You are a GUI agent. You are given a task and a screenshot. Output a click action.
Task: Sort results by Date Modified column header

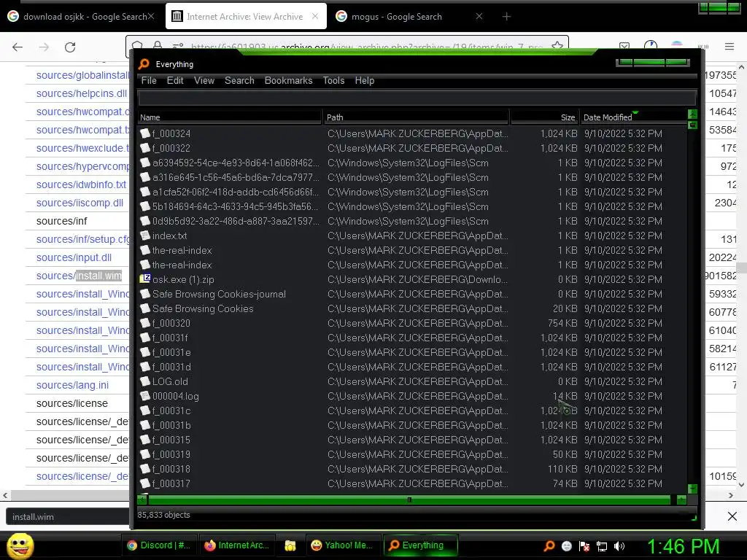tap(633, 117)
